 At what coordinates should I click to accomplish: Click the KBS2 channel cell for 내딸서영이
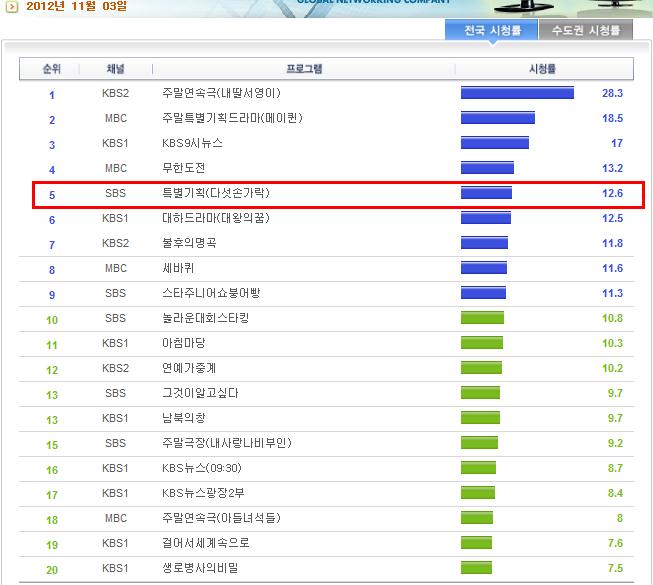pos(115,93)
